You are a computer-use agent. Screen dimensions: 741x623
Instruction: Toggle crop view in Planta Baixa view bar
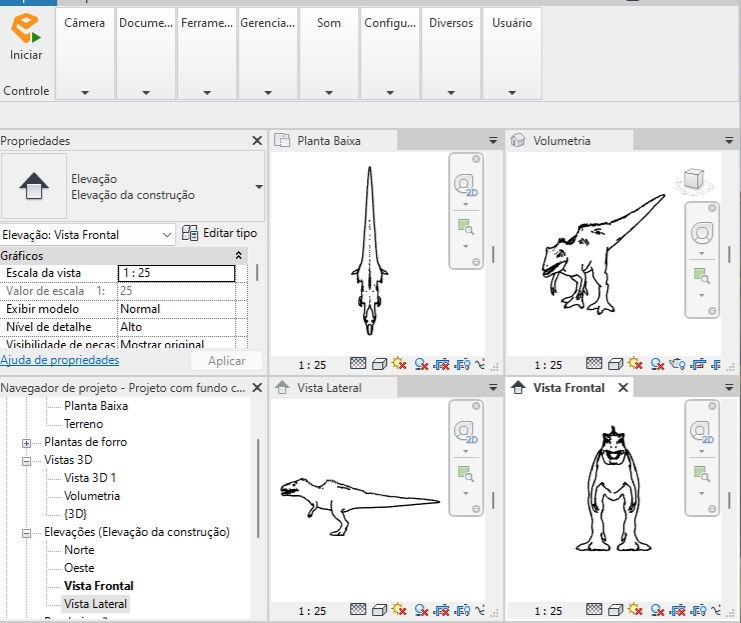pos(441,364)
